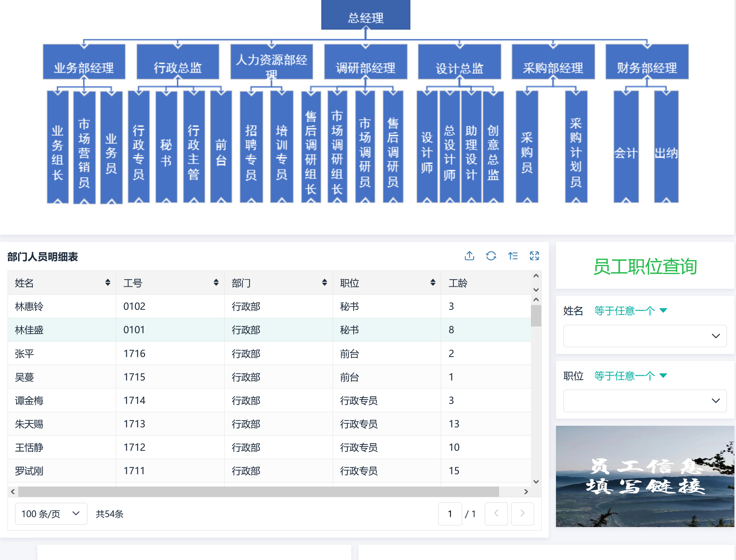Open the 职位 filter dropdown box
Viewport: 736px width, 560px height.
click(645, 401)
